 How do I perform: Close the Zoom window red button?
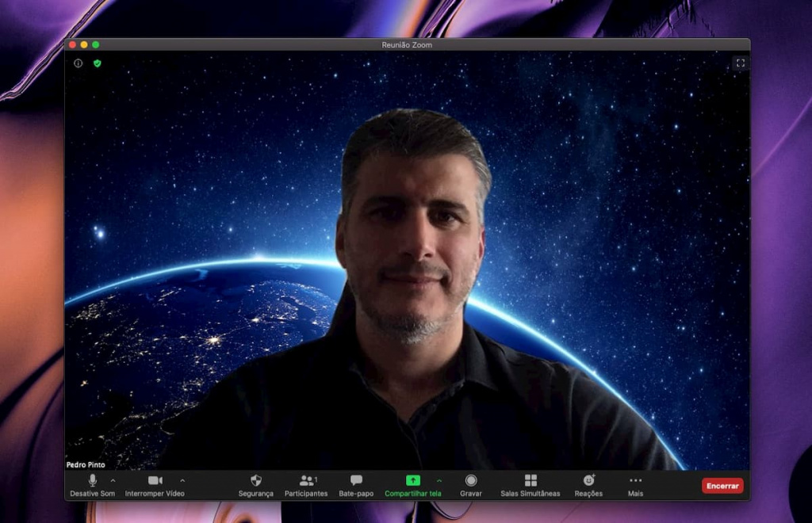tap(72, 45)
